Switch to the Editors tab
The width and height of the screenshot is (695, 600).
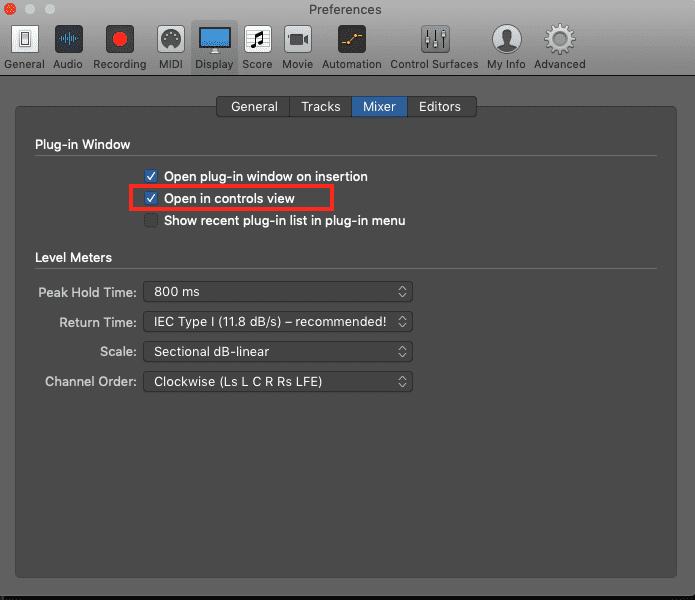(x=440, y=107)
